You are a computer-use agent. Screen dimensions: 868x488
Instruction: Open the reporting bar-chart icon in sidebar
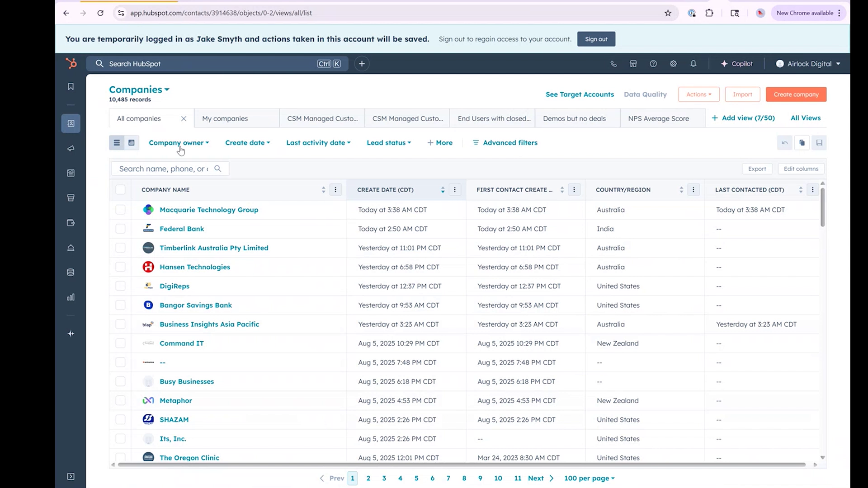[71, 297]
